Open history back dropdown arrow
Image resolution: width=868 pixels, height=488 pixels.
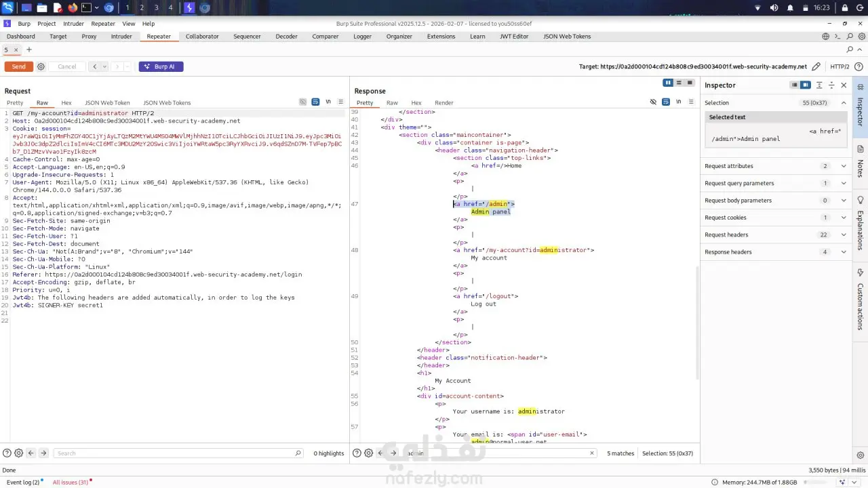(x=104, y=66)
